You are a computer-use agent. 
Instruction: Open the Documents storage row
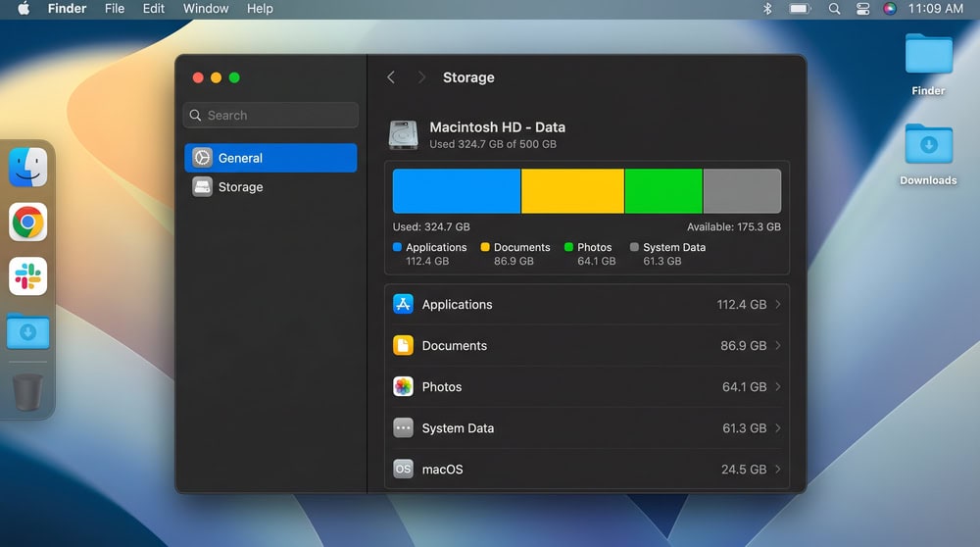(x=587, y=346)
